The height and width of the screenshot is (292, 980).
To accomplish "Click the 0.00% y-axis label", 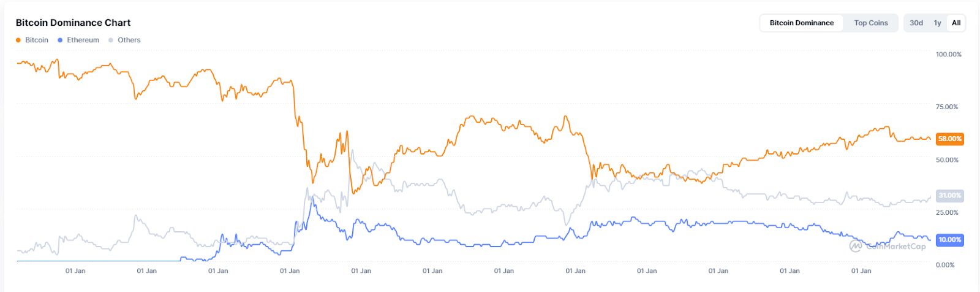I will pyautogui.click(x=945, y=265).
